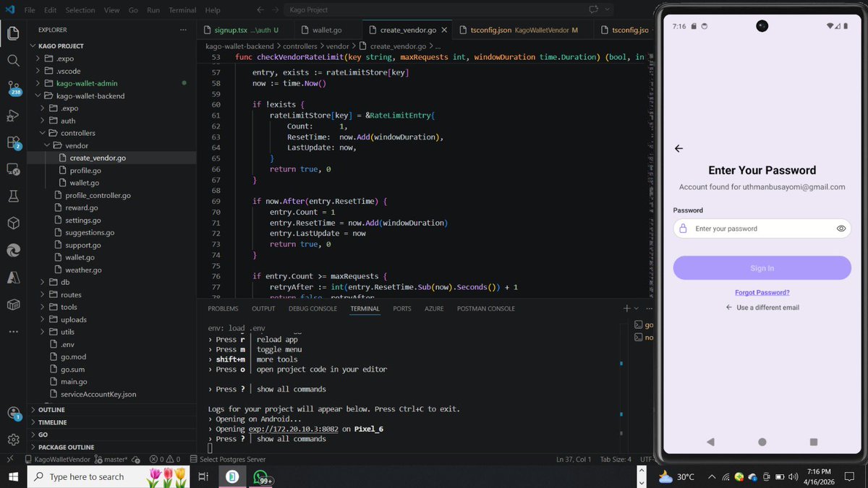
Task: Open Source Control with 238 changes
Action: 13,88
